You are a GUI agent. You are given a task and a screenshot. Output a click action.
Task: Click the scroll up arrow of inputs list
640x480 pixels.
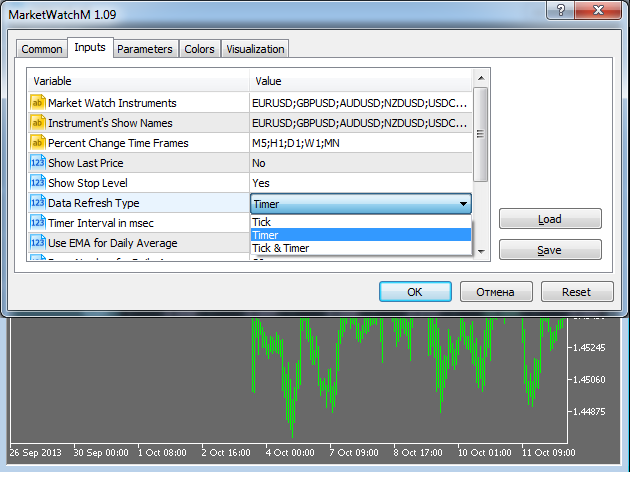pos(481,78)
